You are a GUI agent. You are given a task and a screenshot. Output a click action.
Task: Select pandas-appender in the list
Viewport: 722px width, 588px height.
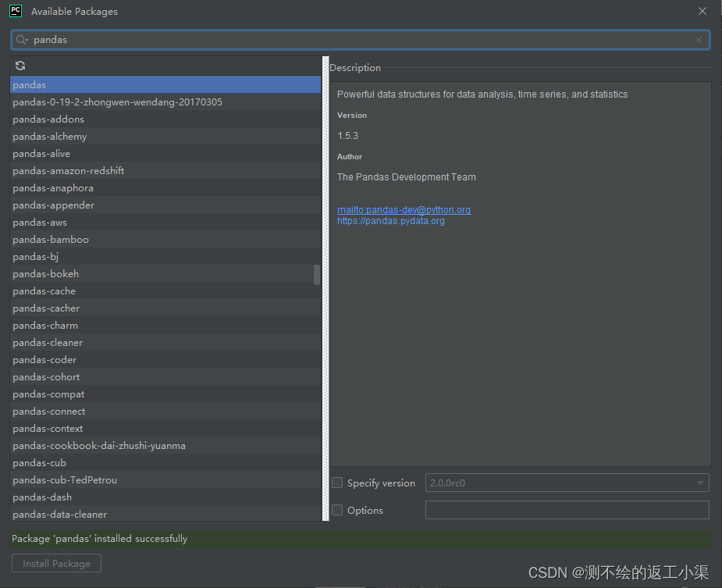[165, 205]
